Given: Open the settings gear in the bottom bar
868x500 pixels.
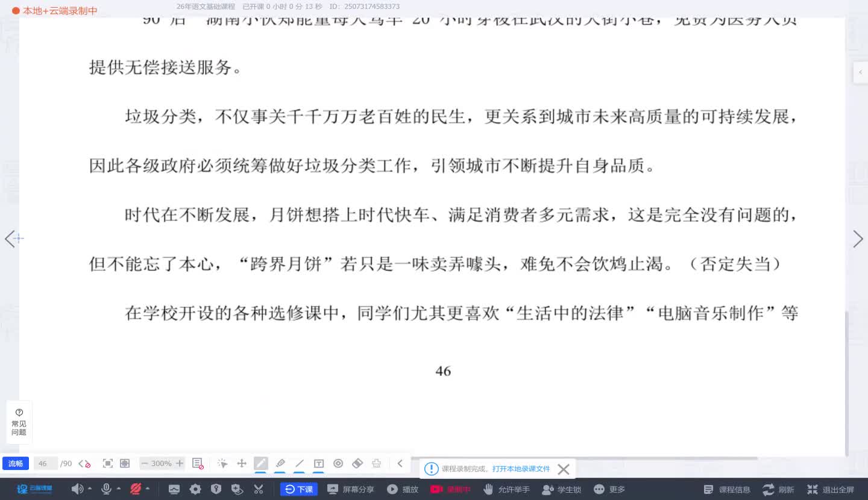Looking at the screenshot, I should pyautogui.click(x=195, y=489).
